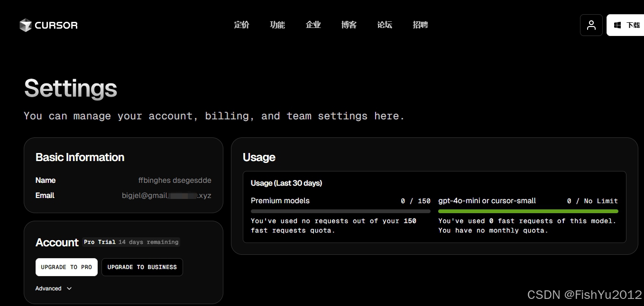Click the Windows logo on download button
644x306 pixels.
point(617,25)
